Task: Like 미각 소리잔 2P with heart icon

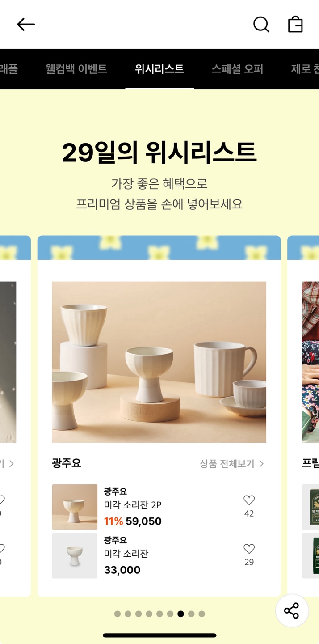Action: coord(249,500)
